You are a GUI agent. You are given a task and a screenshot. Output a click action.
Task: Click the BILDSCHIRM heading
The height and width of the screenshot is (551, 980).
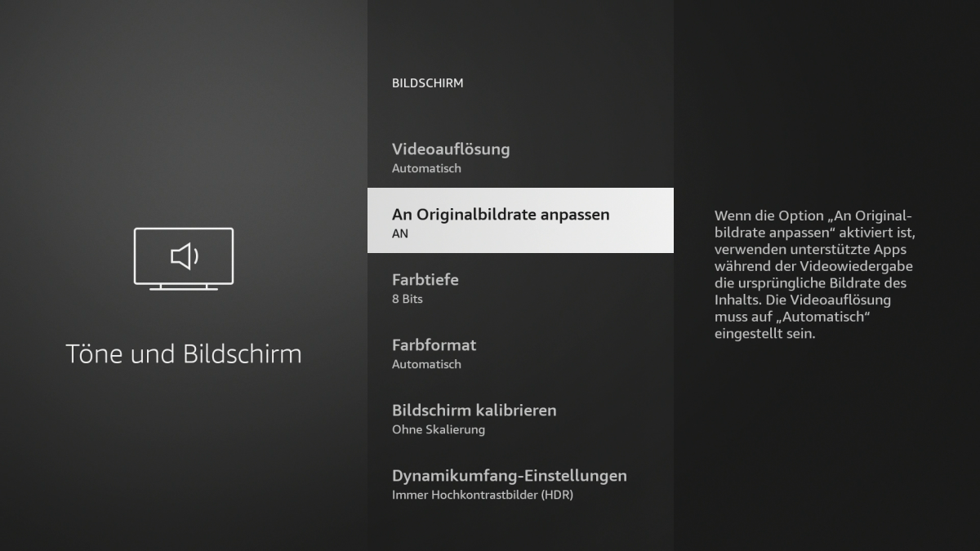click(x=428, y=83)
